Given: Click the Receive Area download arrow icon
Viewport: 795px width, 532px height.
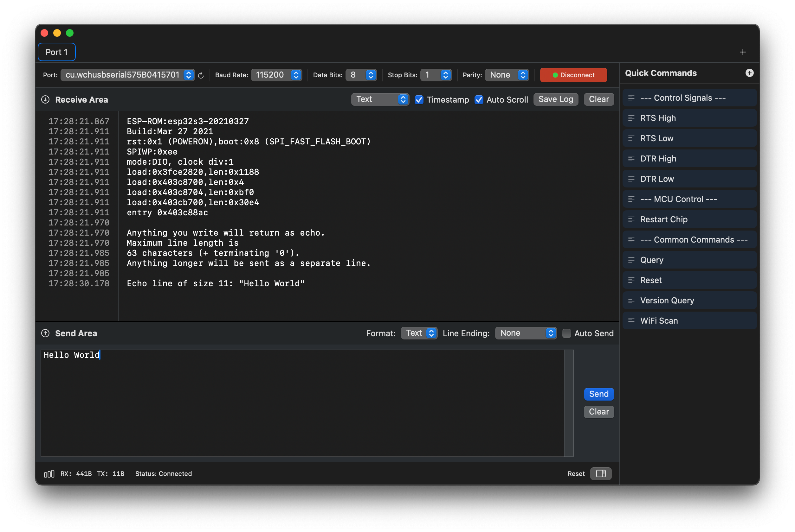Looking at the screenshot, I should pos(46,100).
